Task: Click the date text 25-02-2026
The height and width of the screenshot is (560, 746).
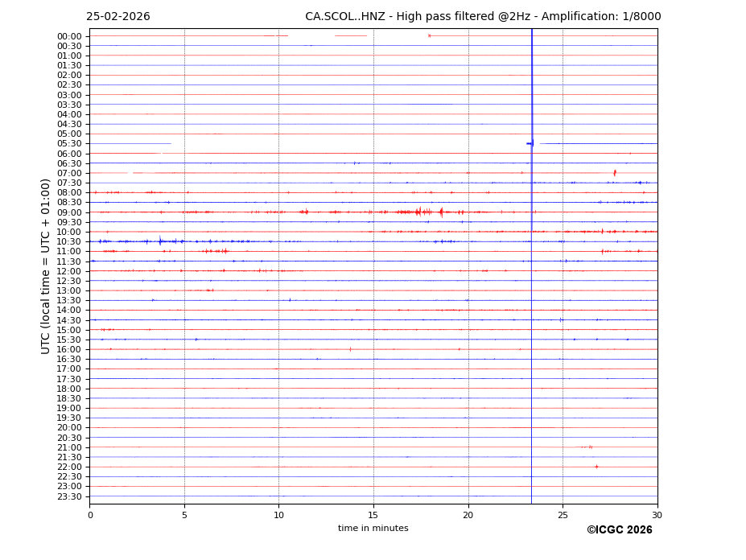Action: [x=118, y=17]
